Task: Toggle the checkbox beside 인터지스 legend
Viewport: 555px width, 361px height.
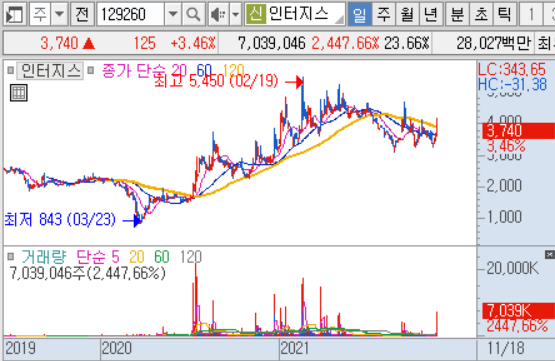Action: [11, 70]
